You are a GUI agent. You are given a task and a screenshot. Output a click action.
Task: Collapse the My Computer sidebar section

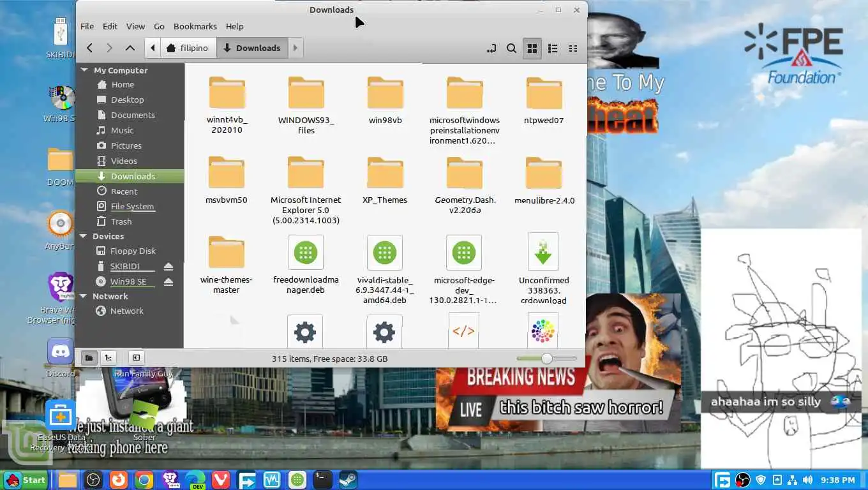point(84,70)
